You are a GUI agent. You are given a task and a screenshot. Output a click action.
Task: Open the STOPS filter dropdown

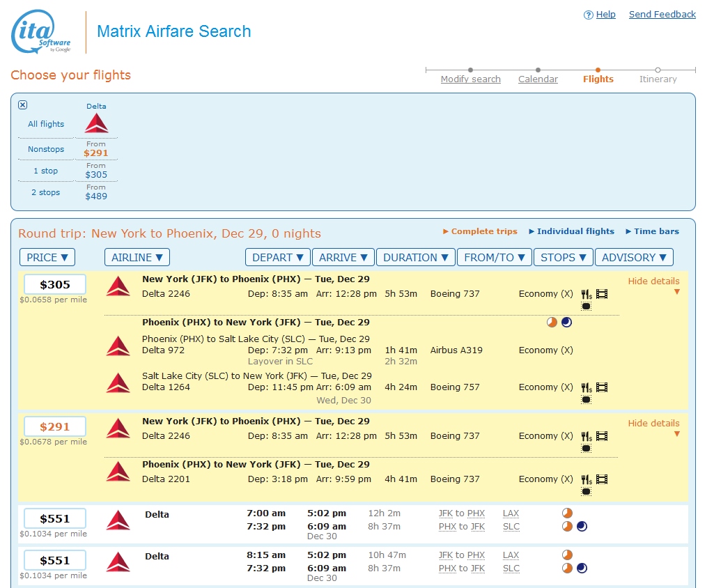point(563,257)
